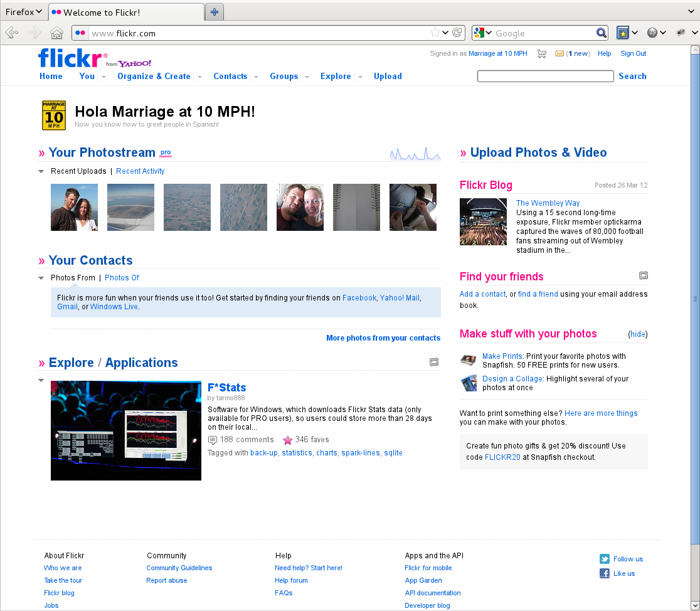Click the Design a Collage icon
The width and height of the screenshot is (700, 611).
pos(469,383)
